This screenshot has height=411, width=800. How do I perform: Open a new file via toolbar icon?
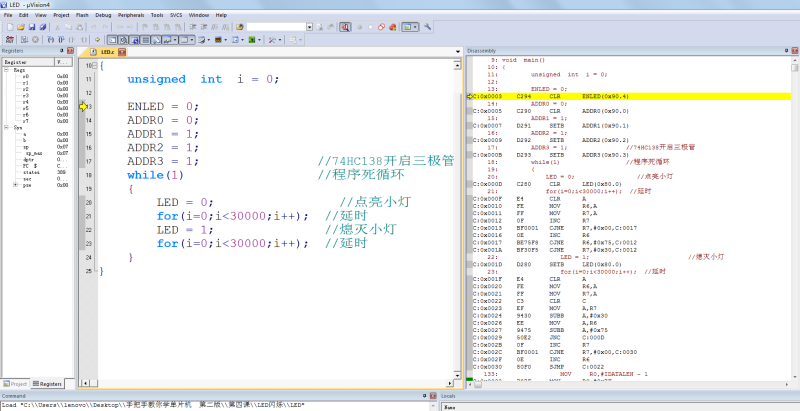8,27
